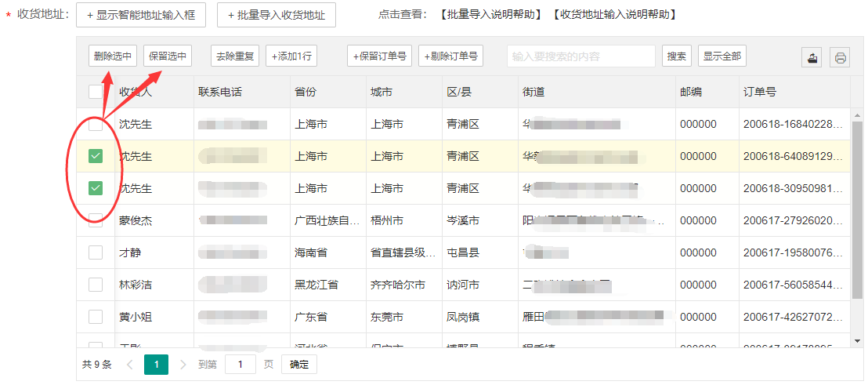The width and height of the screenshot is (868, 385).
Task: Remove duplicates with 去除重复
Action: 236,56
